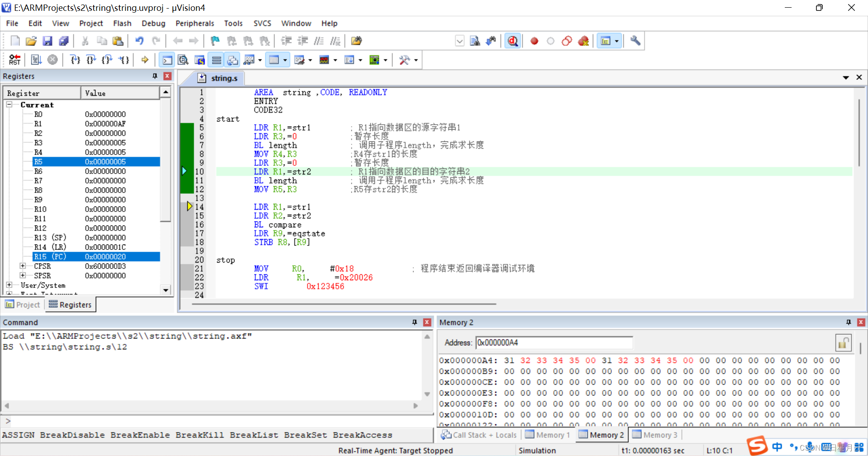Switch to the Memory 3 tab
Image resolution: width=868 pixels, height=456 pixels.
coord(655,435)
